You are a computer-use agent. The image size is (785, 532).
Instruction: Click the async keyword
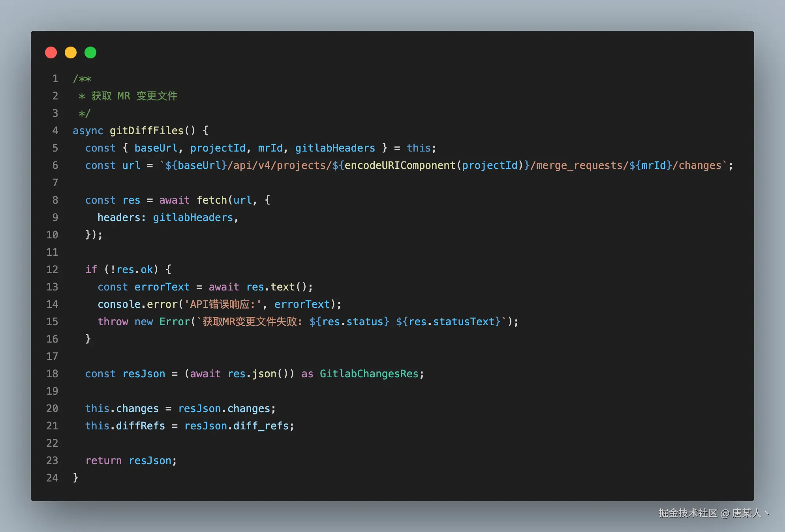coord(88,131)
